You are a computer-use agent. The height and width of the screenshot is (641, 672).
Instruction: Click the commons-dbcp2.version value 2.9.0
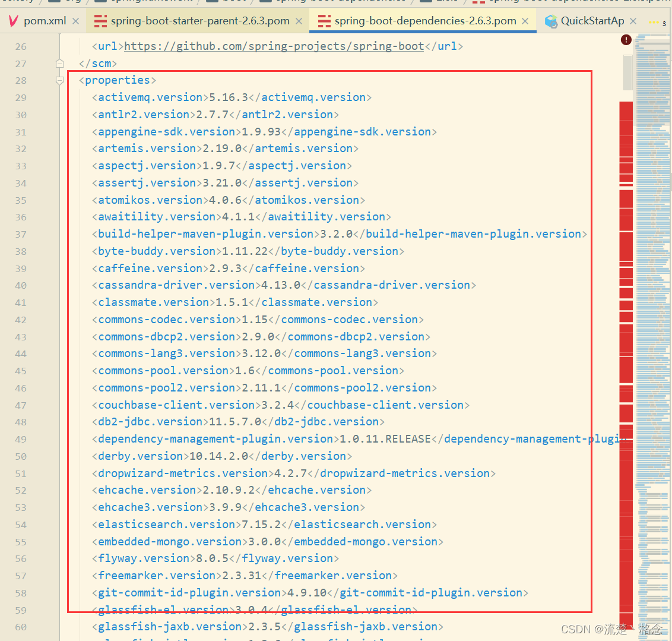click(x=258, y=336)
